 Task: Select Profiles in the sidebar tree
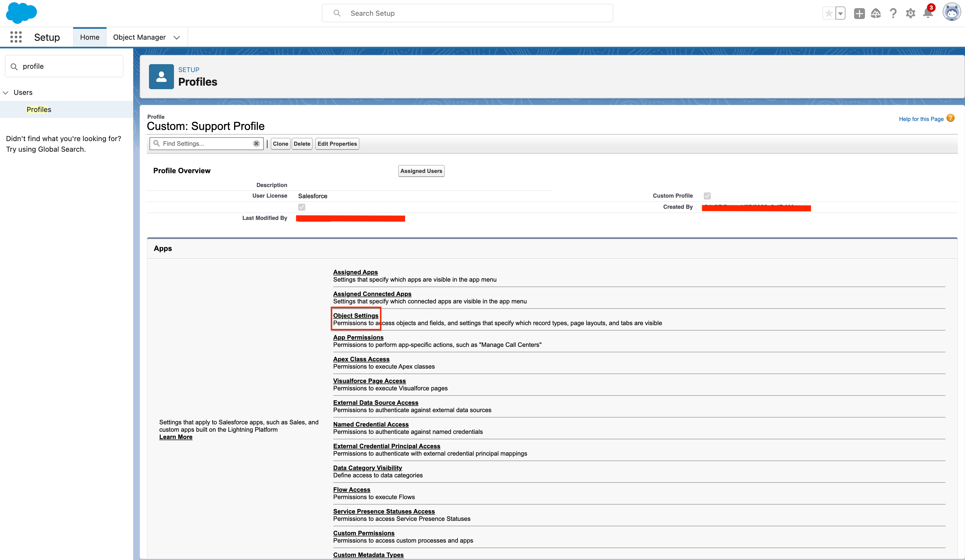click(39, 110)
